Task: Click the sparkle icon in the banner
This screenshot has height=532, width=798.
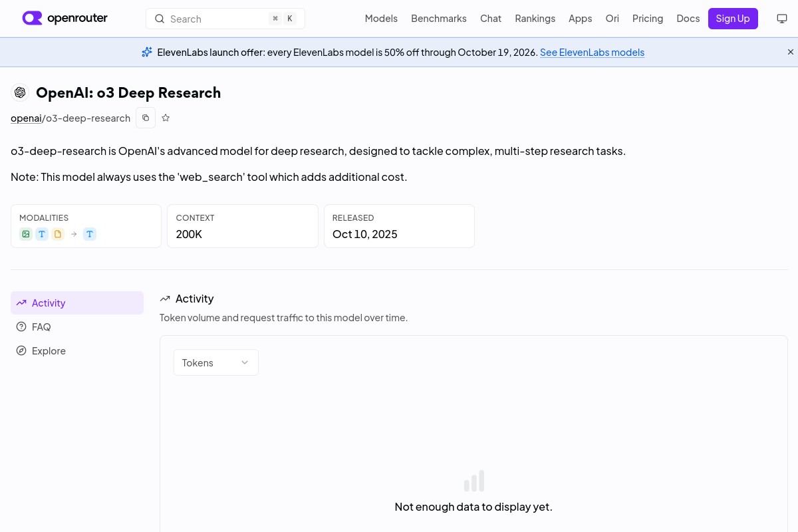Action: click(x=147, y=52)
